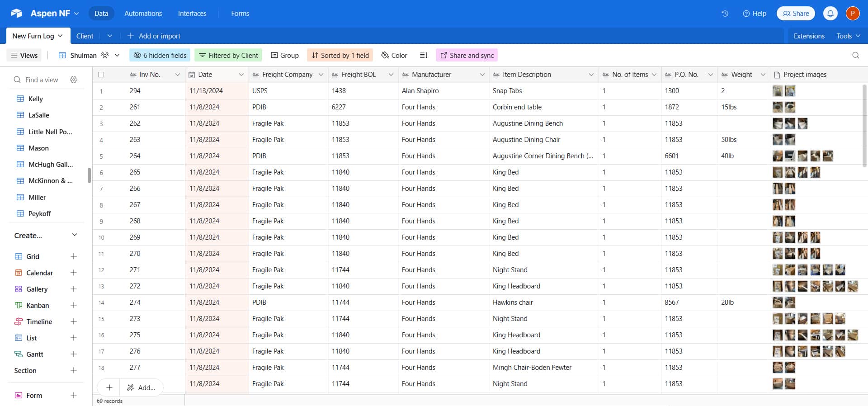Open the Tools dropdown menu
The height and width of the screenshot is (406, 868).
pos(848,36)
